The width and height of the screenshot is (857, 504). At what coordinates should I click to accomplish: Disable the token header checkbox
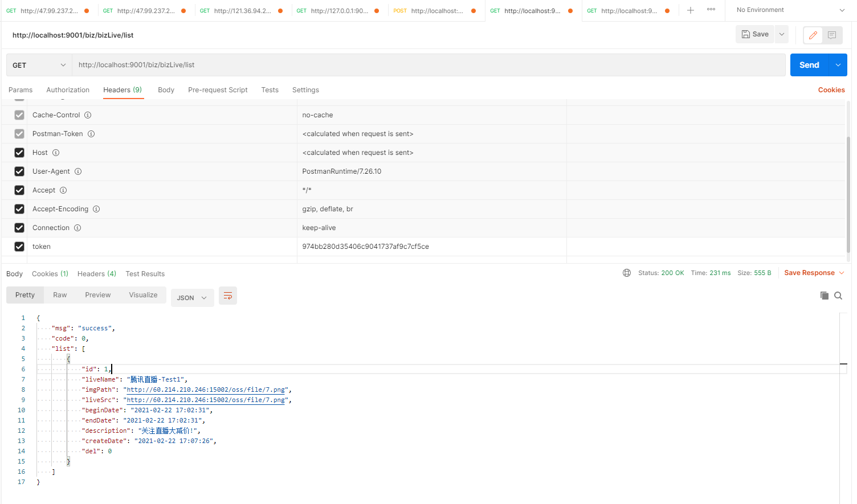click(19, 246)
